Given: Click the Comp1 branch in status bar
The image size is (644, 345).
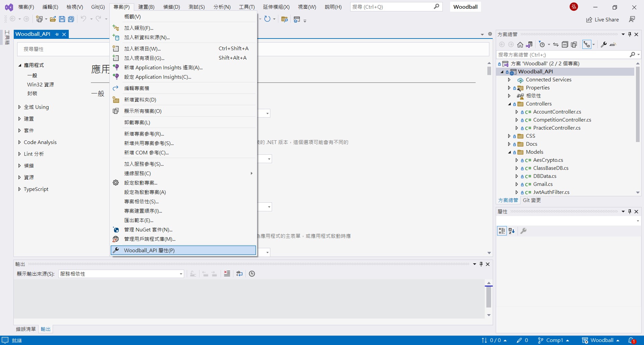Looking at the screenshot, I should [x=553, y=340].
